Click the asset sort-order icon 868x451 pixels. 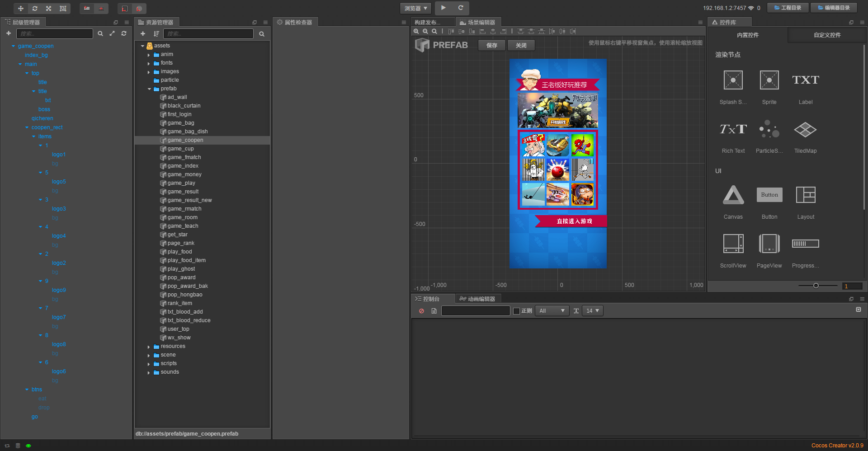(156, 34)
